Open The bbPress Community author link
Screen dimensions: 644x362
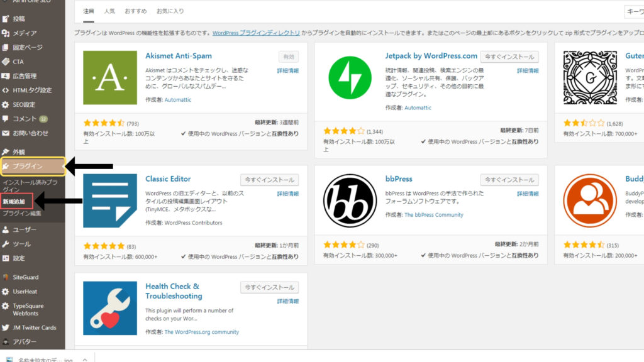[434, 215]
